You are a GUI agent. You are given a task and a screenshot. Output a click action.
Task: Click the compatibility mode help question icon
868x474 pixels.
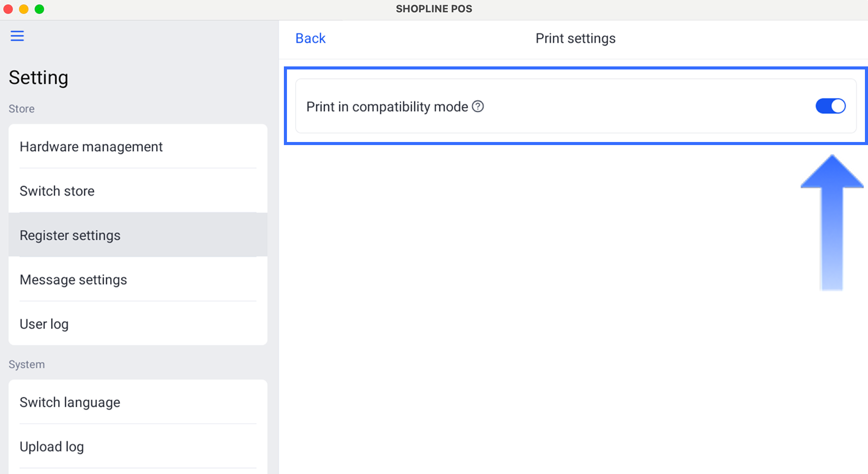[478, 106]
